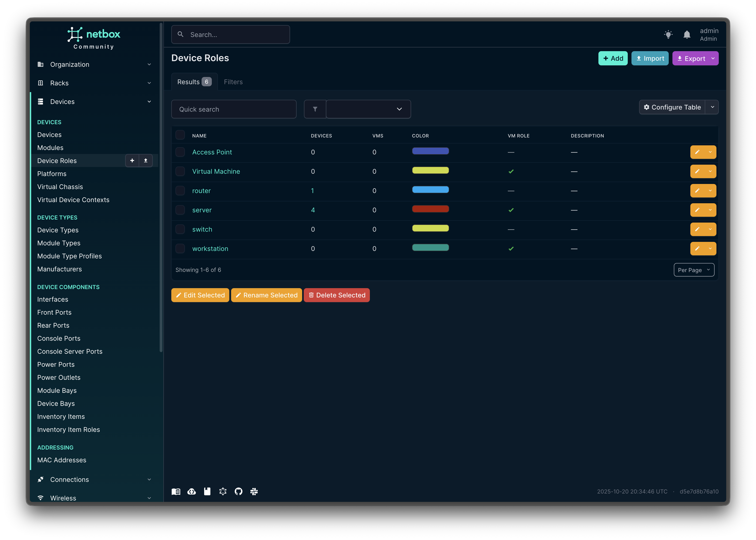756x540 pixels.
Task: Click the GraphQL icon in footer
Action: (223, 491)
